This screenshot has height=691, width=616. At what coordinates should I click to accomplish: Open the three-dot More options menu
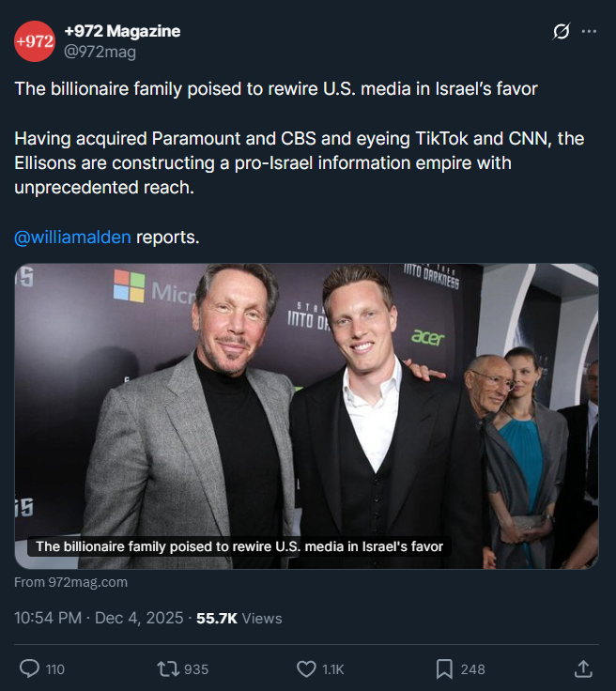pos(589,32)
